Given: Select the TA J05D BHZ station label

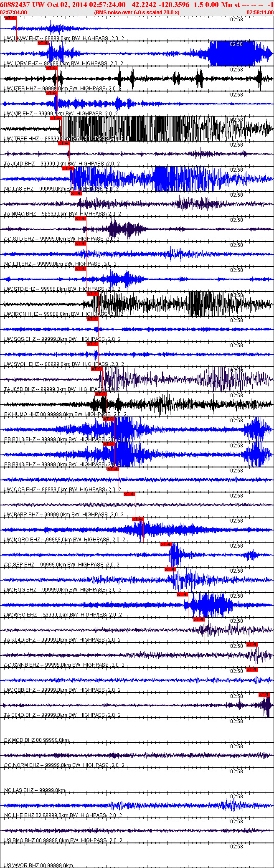Looking at the screenshot, I should 62,389.
